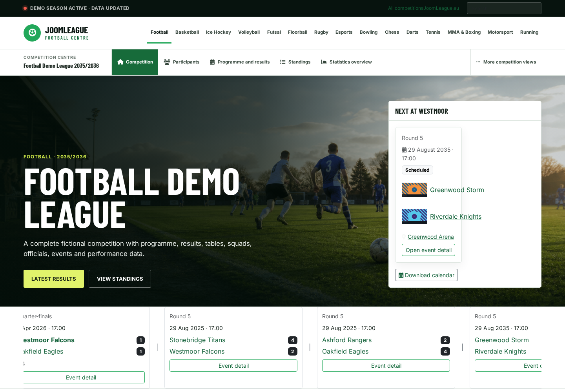Click the Stonebridge Titans team name
This screenshot has width=565, height=392.
pos(197,340)
